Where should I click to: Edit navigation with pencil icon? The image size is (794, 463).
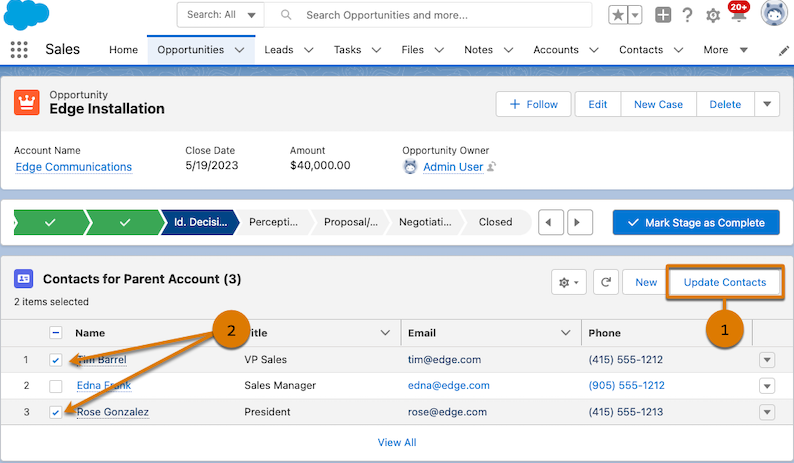tap(783, 50)
